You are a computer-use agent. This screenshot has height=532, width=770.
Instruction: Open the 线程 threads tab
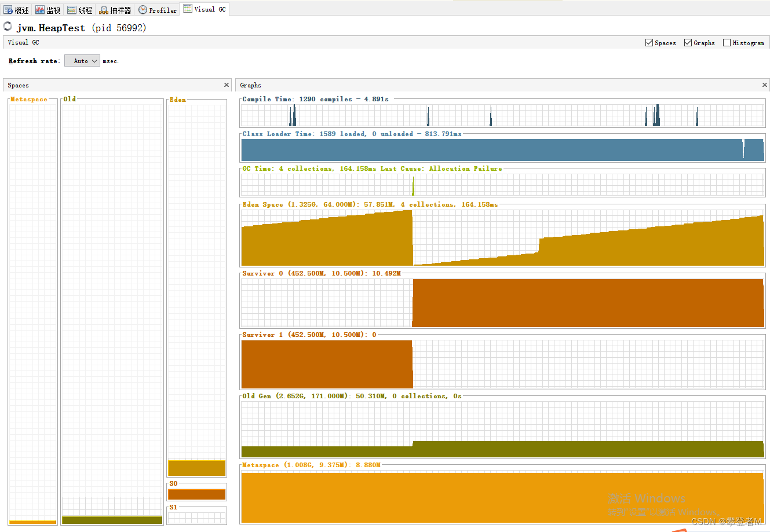pos(80,10)
